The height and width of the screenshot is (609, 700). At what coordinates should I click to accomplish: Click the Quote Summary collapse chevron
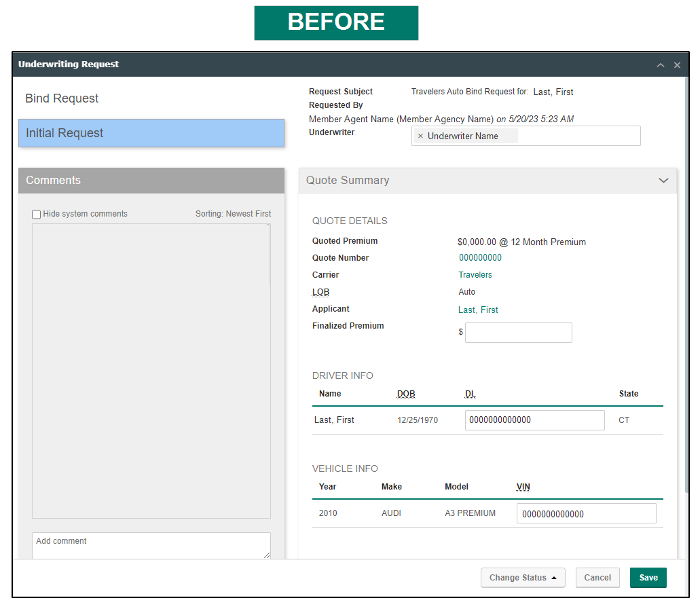pyautogui.click(x=663, y=180)
